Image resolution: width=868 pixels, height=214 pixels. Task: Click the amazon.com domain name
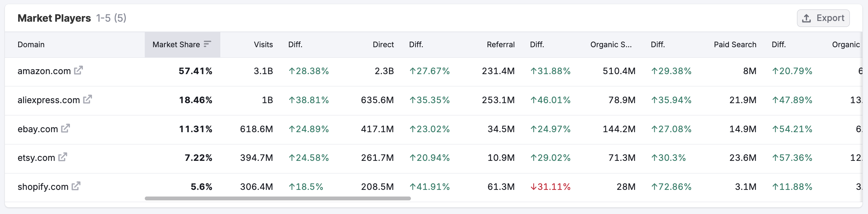(44, 71)
